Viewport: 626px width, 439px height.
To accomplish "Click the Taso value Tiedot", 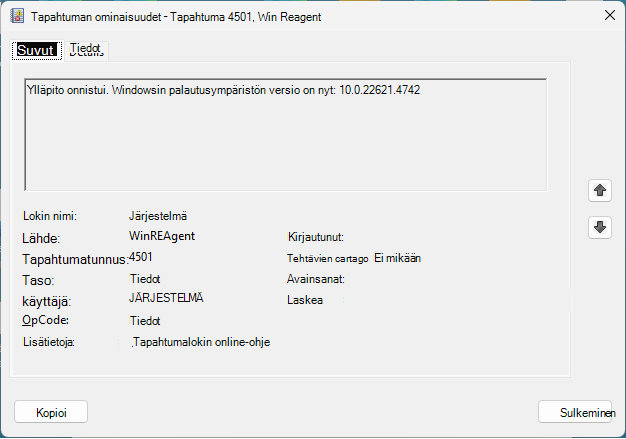I will pos(145,279).
